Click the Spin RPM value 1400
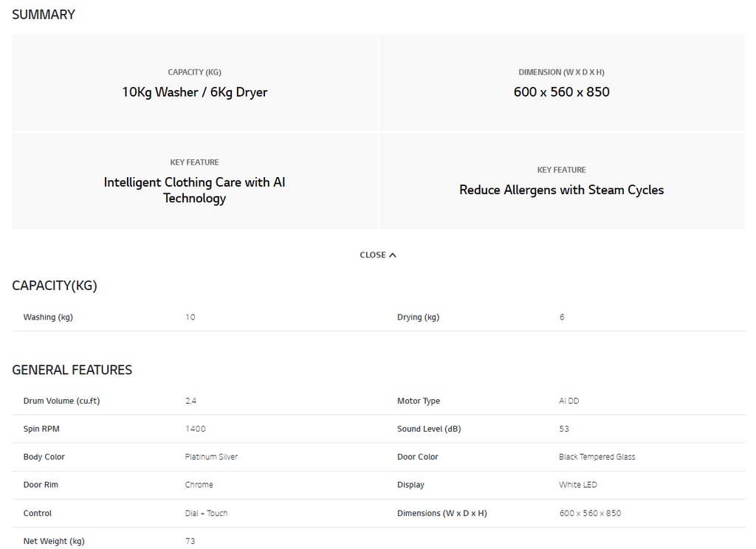The image size is (756, 549). [195, 429]
